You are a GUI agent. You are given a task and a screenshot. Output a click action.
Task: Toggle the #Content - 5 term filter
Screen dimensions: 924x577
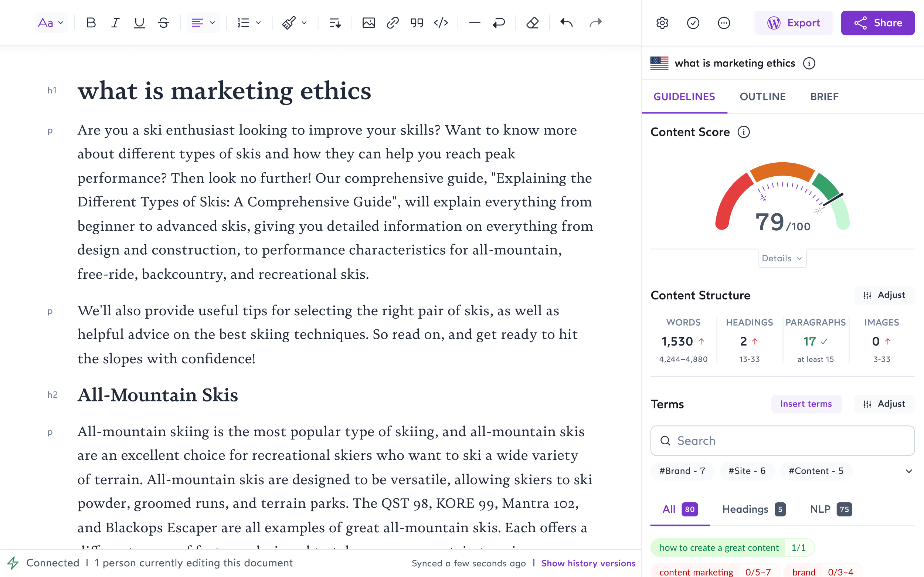click(x=816, y=471)
